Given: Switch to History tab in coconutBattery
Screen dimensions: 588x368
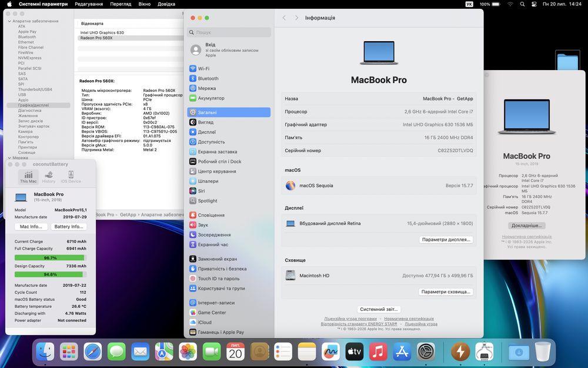Looking at the screenshot, I should (x=49, y=177).
